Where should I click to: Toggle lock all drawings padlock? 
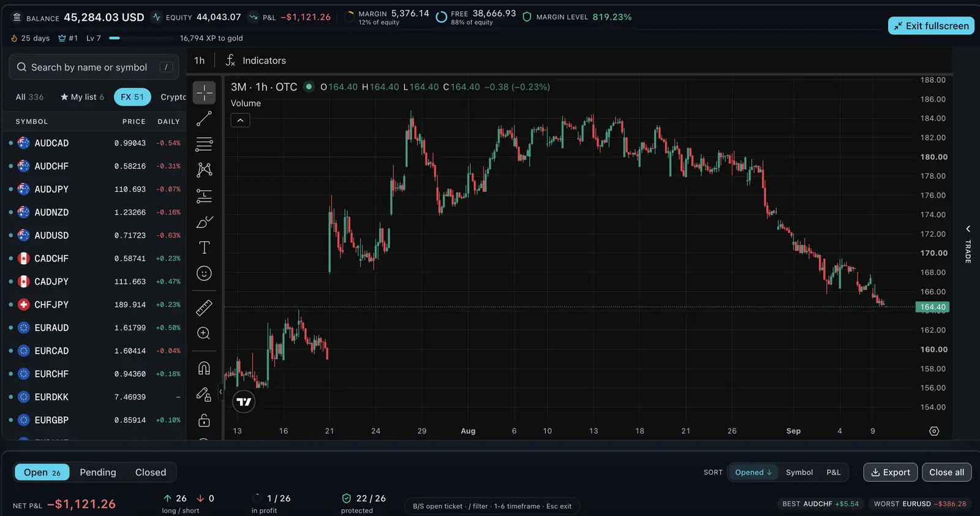204,420
